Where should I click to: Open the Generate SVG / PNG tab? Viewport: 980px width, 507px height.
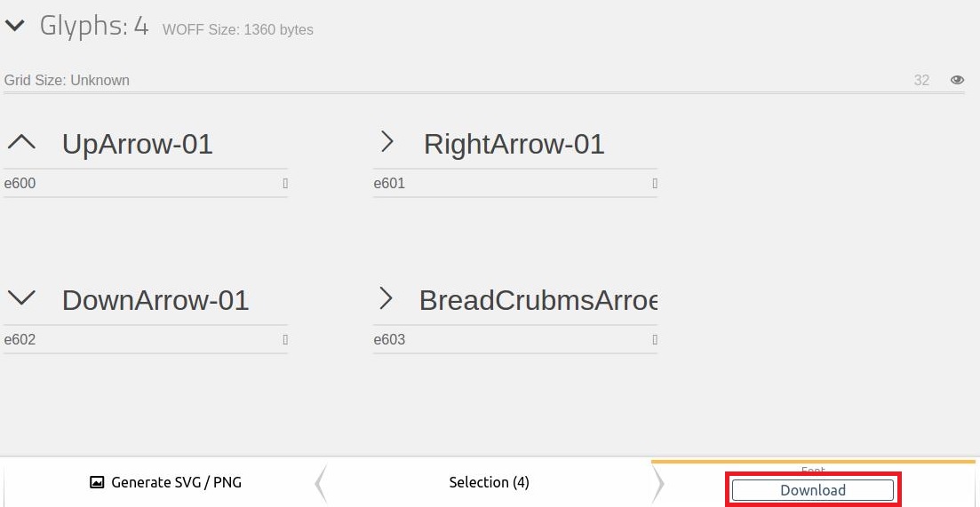[x=165, y=483]
